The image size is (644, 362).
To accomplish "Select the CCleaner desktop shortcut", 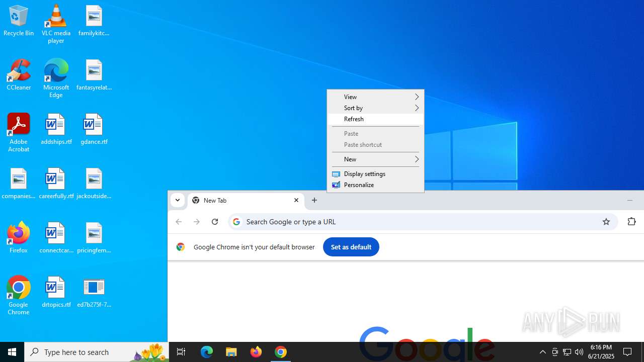I will pyautogui.click(x=19, y=75).
